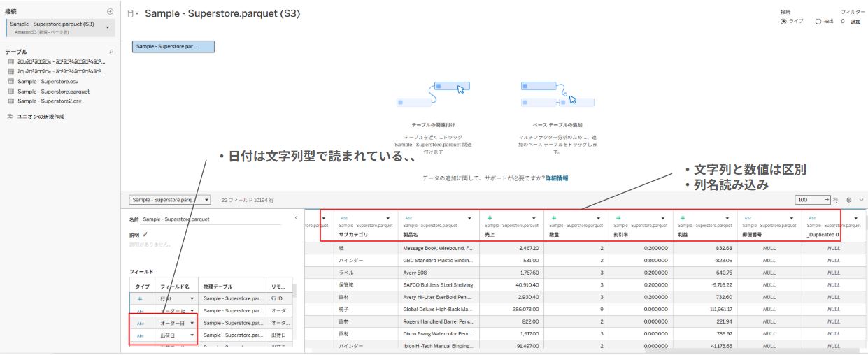Open 割引率 column header dropdown
This screenshot has width=868, height=355.
(x=662, y=218)
